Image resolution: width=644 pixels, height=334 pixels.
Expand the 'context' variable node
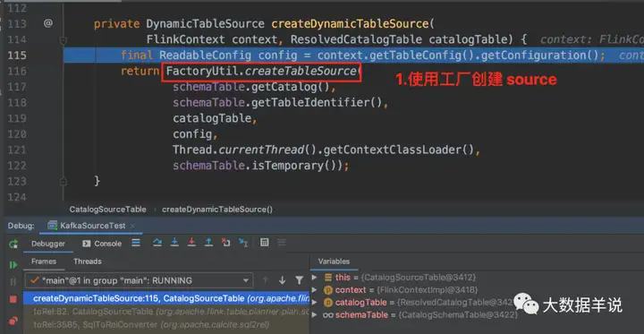314,290
